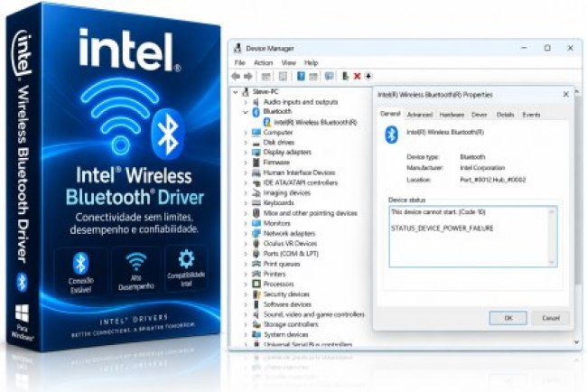
Task: Click the Firmware category icon
Action: pos(256,163)
